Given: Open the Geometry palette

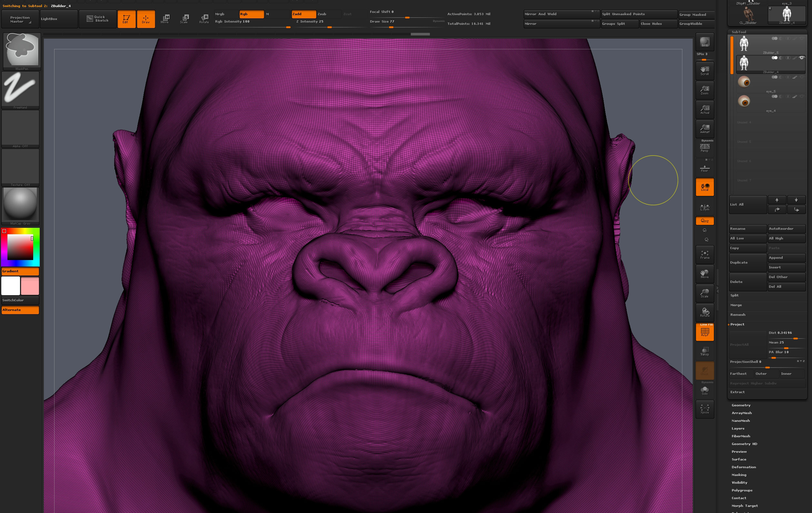Looking at the screenshot, I should (x=741, y=405).
